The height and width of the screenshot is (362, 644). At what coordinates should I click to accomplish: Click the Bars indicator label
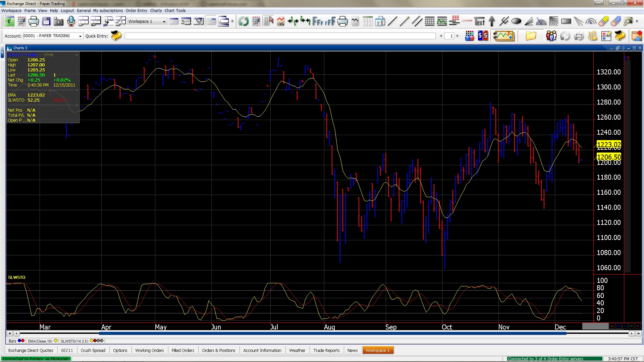click(12, 341)
